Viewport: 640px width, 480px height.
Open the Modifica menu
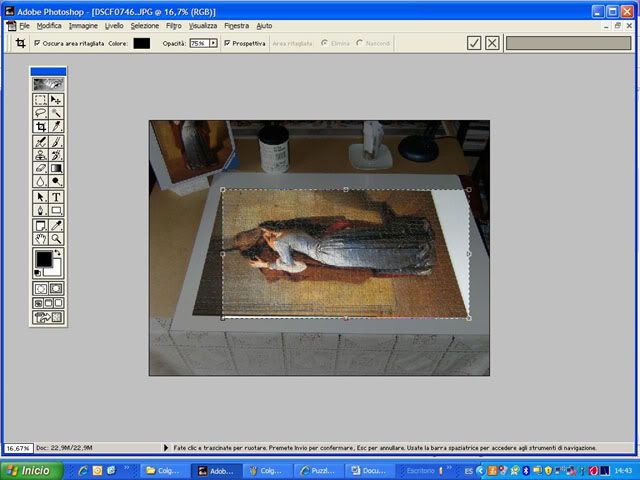[x=49, y=26]
